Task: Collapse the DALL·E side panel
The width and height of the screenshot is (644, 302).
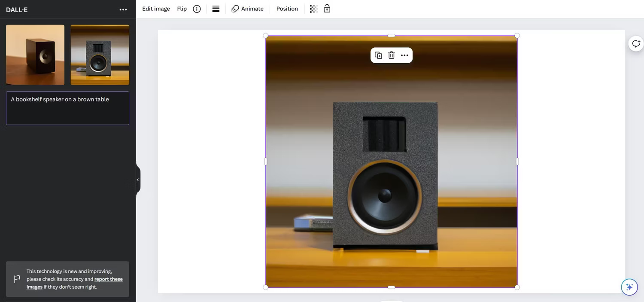Action: (x=138, y=180)
